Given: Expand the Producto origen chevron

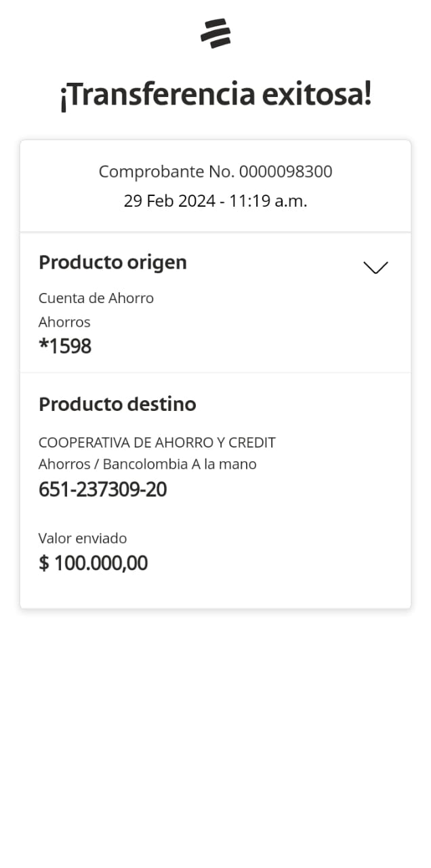Looking at the screenshot, I should coord(375,267).
